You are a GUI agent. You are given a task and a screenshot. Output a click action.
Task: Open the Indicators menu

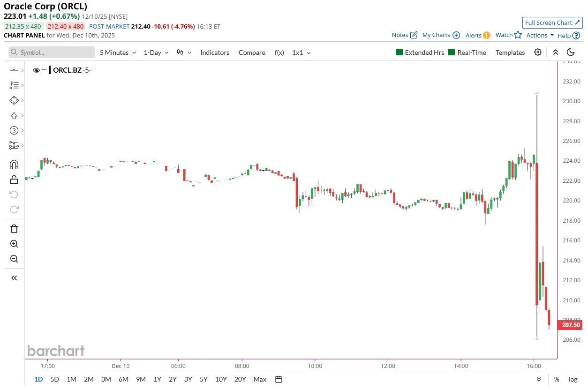coord(215,52)
